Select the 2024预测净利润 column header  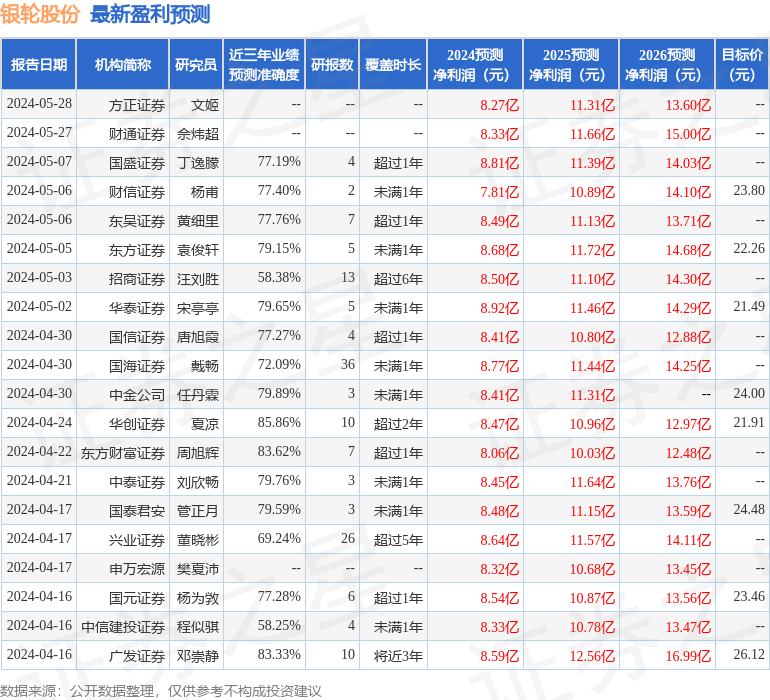[x=475, y=65]
